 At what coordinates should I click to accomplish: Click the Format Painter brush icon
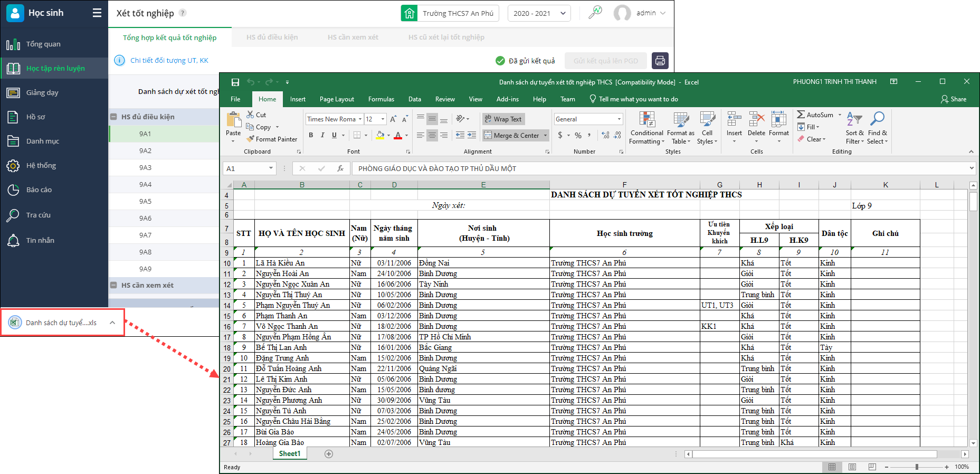251,139
